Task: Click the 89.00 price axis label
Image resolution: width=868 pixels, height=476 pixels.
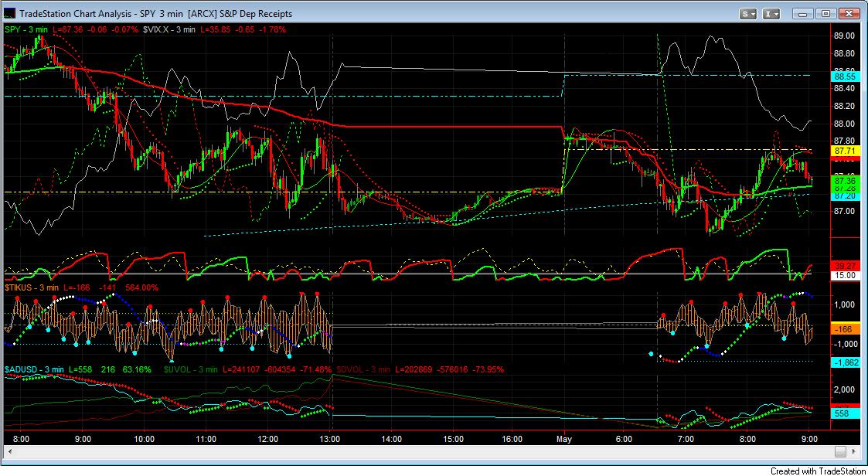Action: [x=843, y=36]
